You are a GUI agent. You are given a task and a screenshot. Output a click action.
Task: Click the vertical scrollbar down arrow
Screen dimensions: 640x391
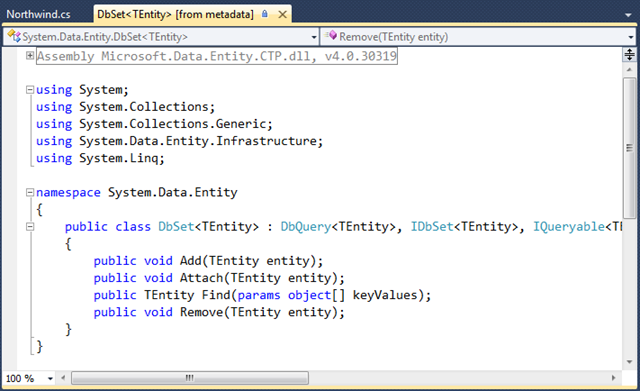(x=629, y=362)
